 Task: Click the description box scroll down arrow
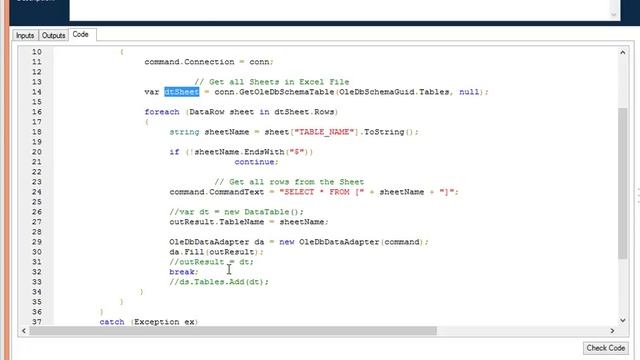613,14
